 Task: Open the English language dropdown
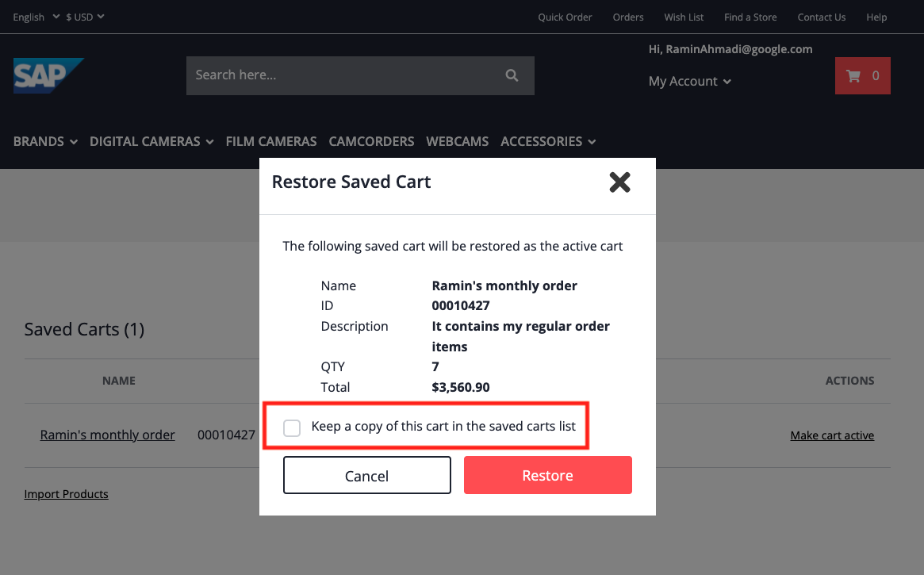pyautogui.click(x=35, y=17)
